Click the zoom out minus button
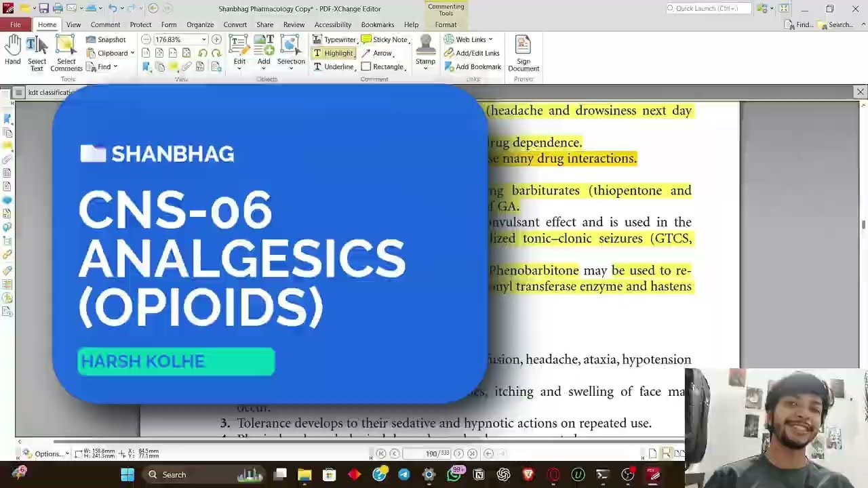 146,39
